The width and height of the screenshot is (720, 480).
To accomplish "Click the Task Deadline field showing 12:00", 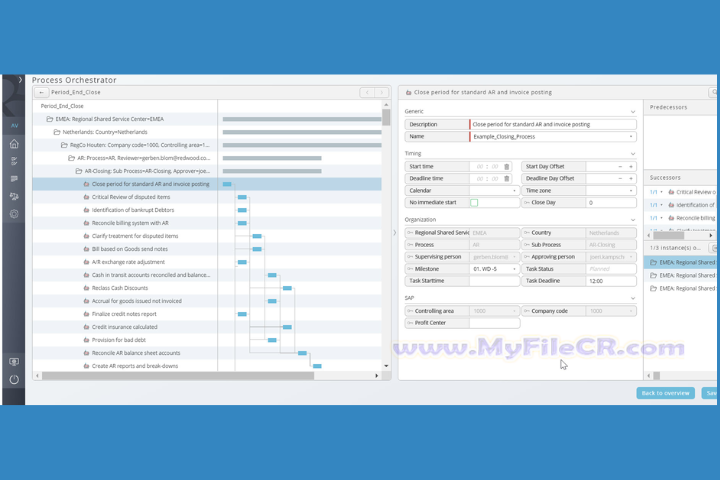I will click(611, 281).
